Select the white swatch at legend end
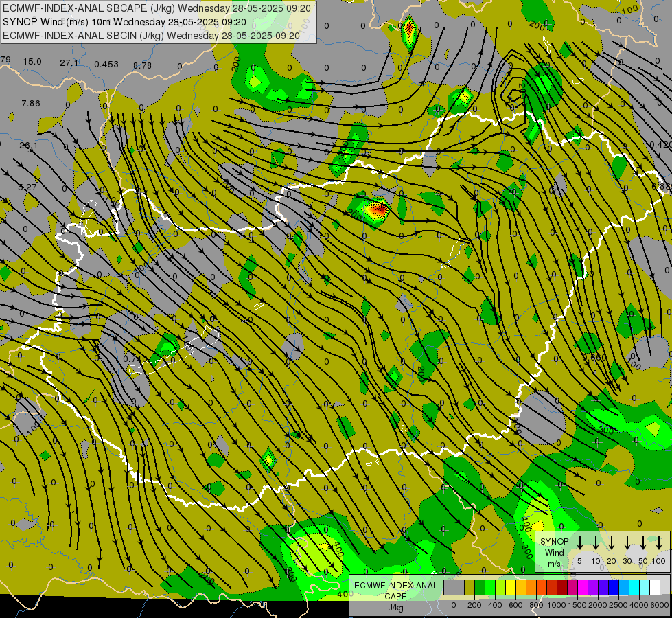This screenshot has height=618, width=672. pos(654,587)
